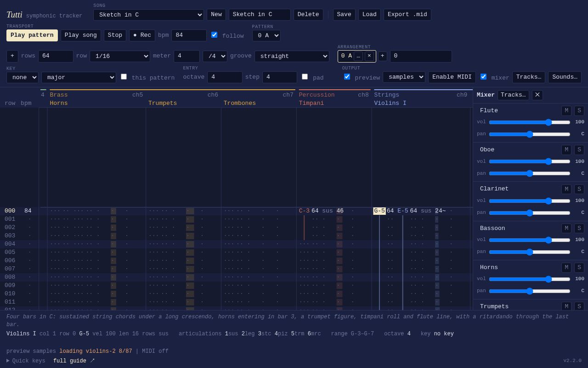The width and height of the screenshot is (588, 368).
Task: Select the Trumpets track header
Action: click(163, 103)
